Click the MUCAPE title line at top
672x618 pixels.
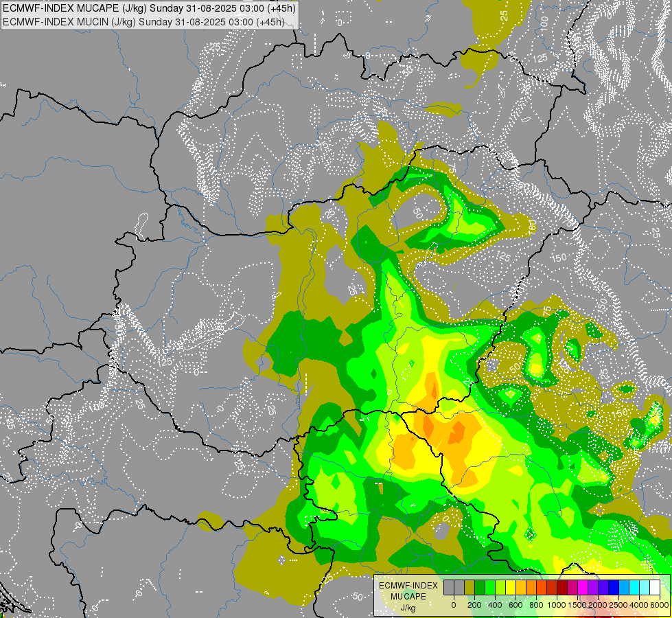149,8
